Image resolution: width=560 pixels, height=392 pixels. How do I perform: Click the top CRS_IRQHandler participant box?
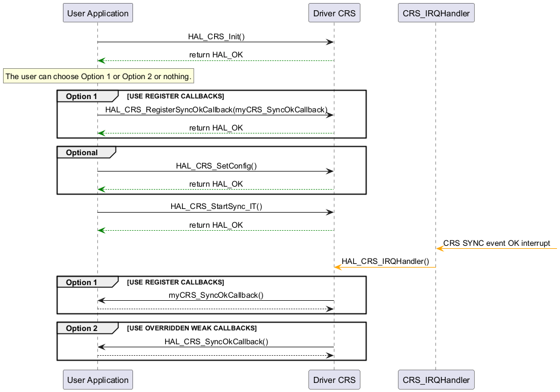[435, 13]
